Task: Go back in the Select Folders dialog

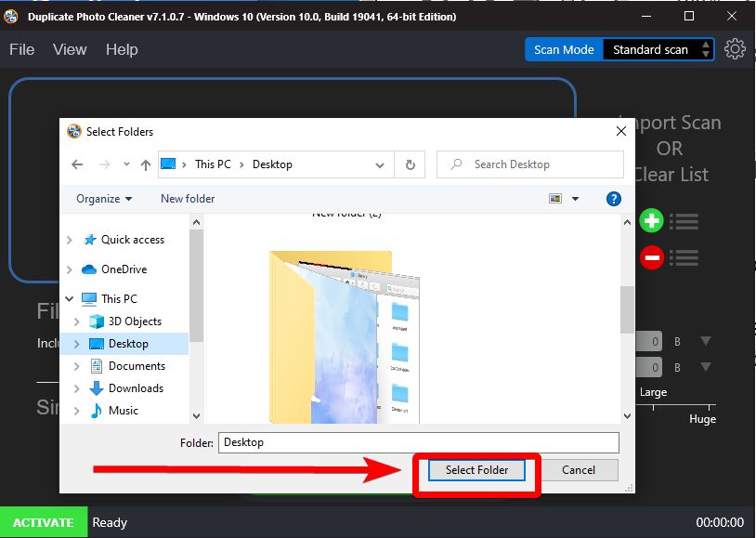Action: pyautogui.click(x=77, y=164)
